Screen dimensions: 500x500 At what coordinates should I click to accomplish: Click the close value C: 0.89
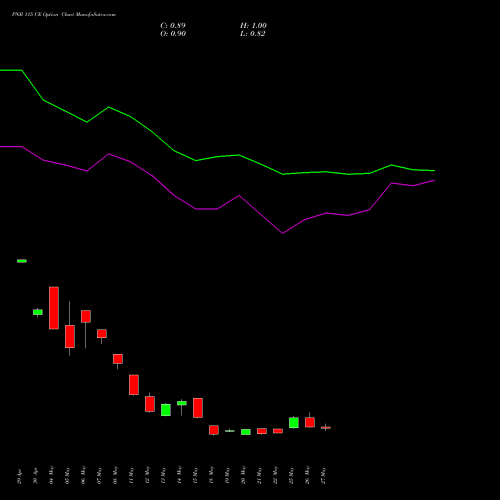tap(173, 26)
